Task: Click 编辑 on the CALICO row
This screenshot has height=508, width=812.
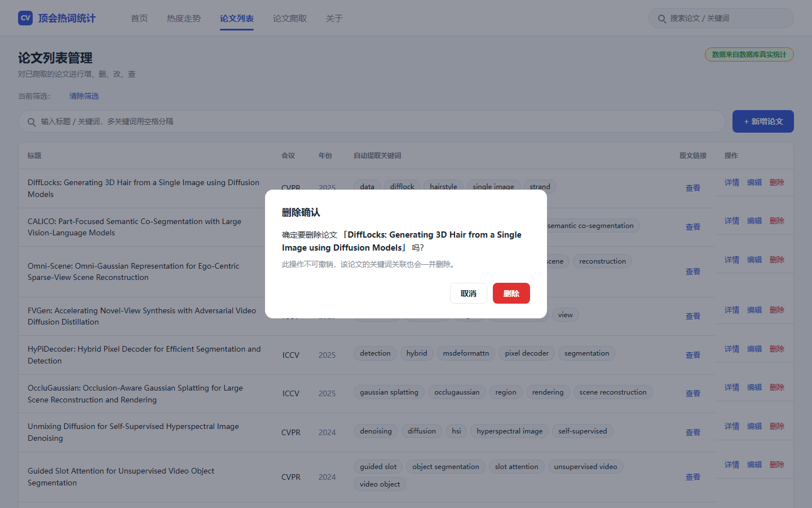Action: click(x=754, y=221)
